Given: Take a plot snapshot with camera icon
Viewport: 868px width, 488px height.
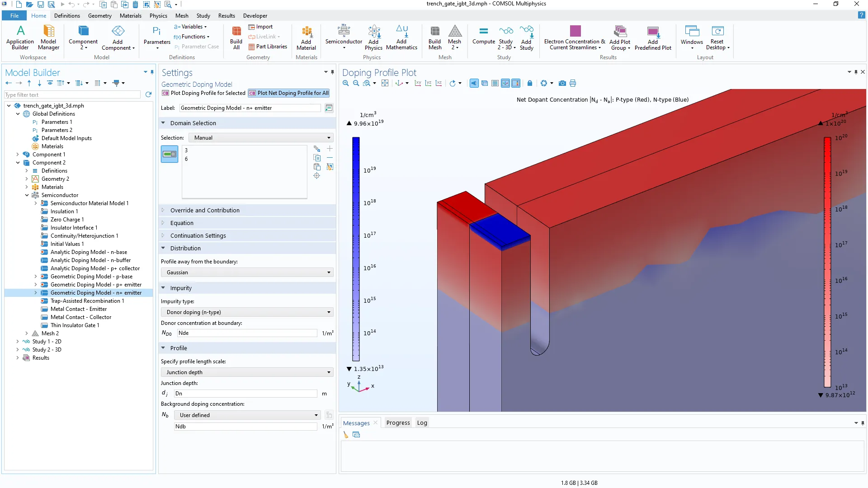Looking at the screenshot, I should (562, 83).
